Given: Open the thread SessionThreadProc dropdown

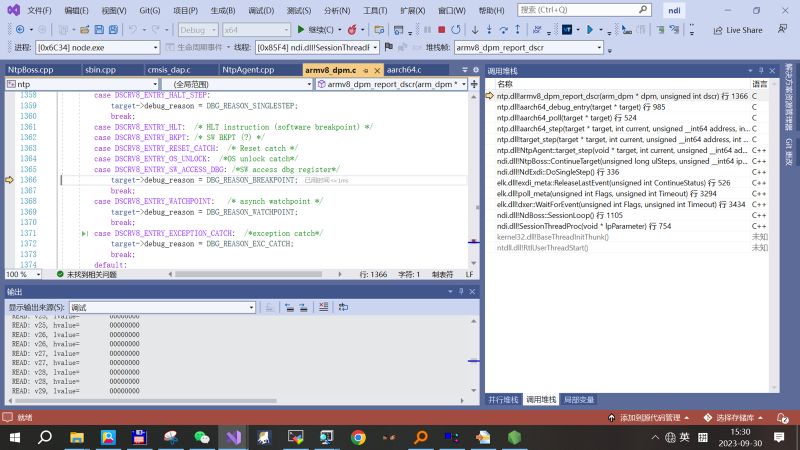Looking at the screenshot, I should point(317,47).
